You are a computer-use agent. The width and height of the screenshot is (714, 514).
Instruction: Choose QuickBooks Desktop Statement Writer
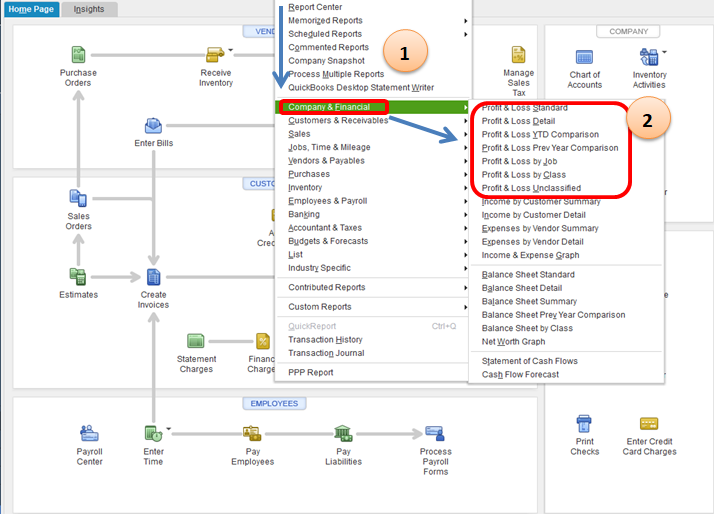361,87
